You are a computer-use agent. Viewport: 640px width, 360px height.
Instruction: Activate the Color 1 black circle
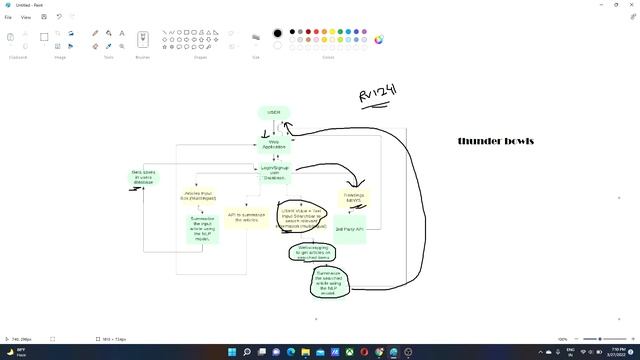278,33
